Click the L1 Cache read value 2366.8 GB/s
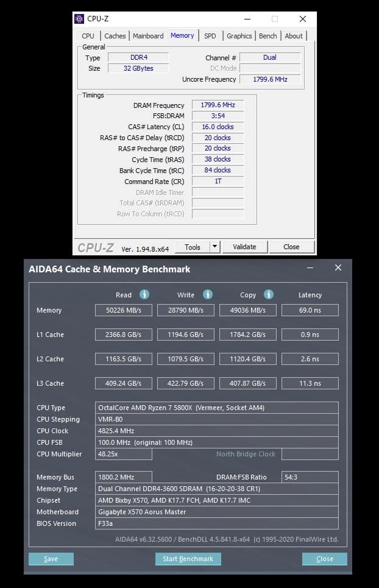This screenshot has width=379, height=588. (x=124, y=335)
